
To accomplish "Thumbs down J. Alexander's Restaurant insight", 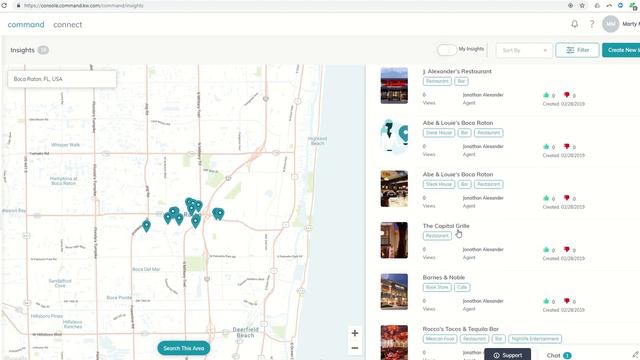I will [x=567, y=95].
